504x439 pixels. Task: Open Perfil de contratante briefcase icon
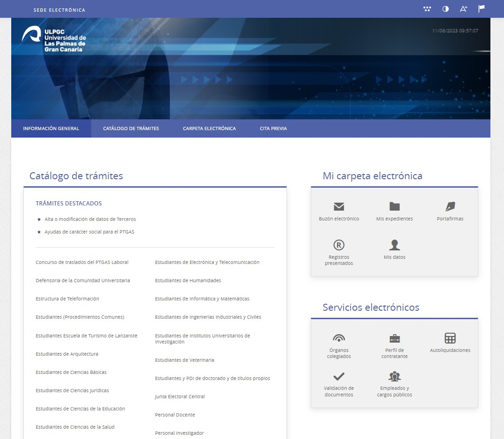pos(394,338)
